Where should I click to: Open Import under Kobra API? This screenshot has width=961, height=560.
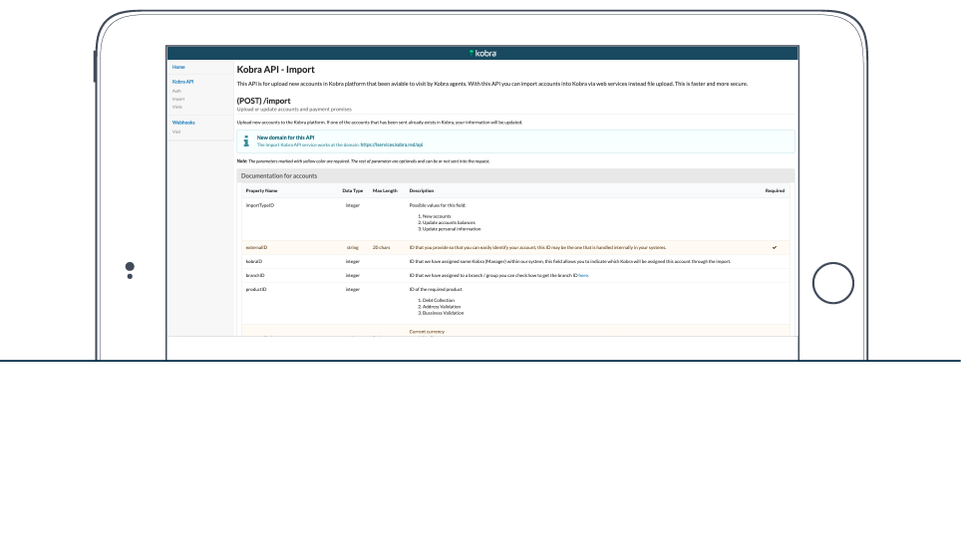(x=177, y=99)
